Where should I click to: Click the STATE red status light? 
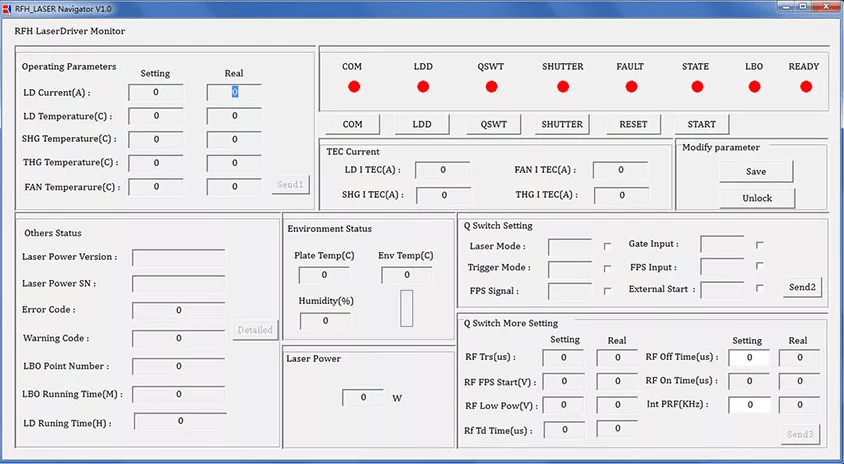pos(696,87)
